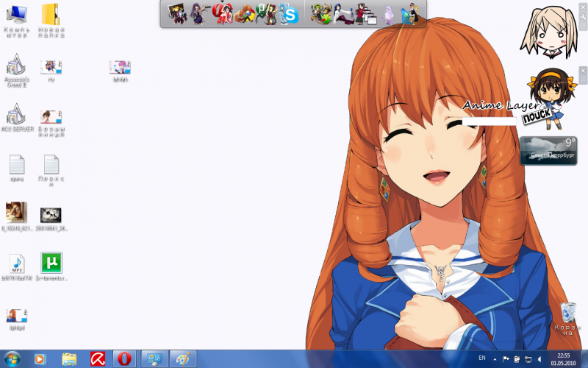Open the EN language indicator menu
The image size is (588, 368).
(482, 358)
